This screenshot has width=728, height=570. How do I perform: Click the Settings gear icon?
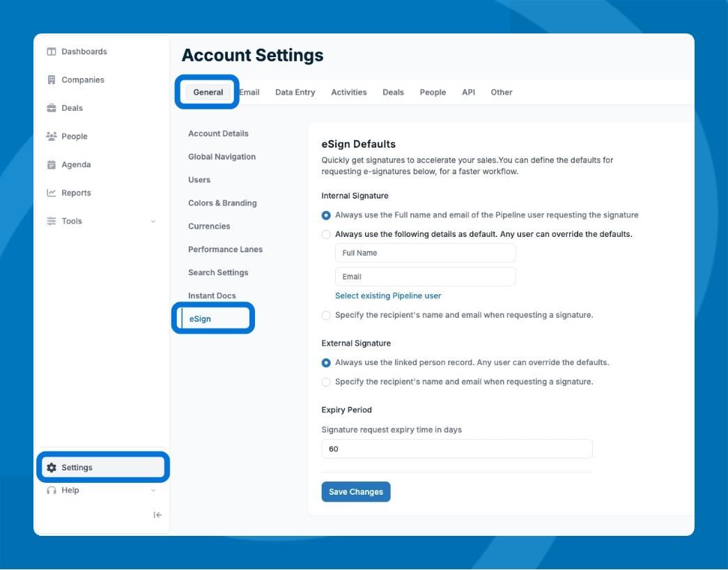(52, 468)
